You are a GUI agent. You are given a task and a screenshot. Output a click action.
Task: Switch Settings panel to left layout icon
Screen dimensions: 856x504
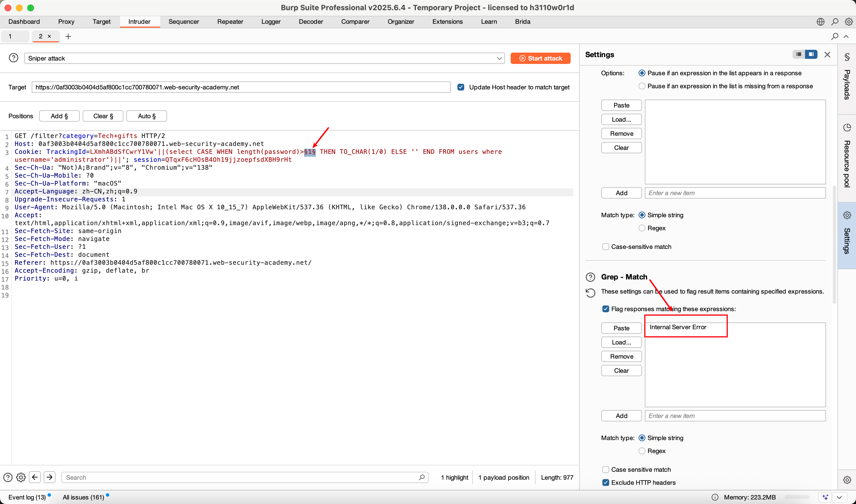pos(799,54)
